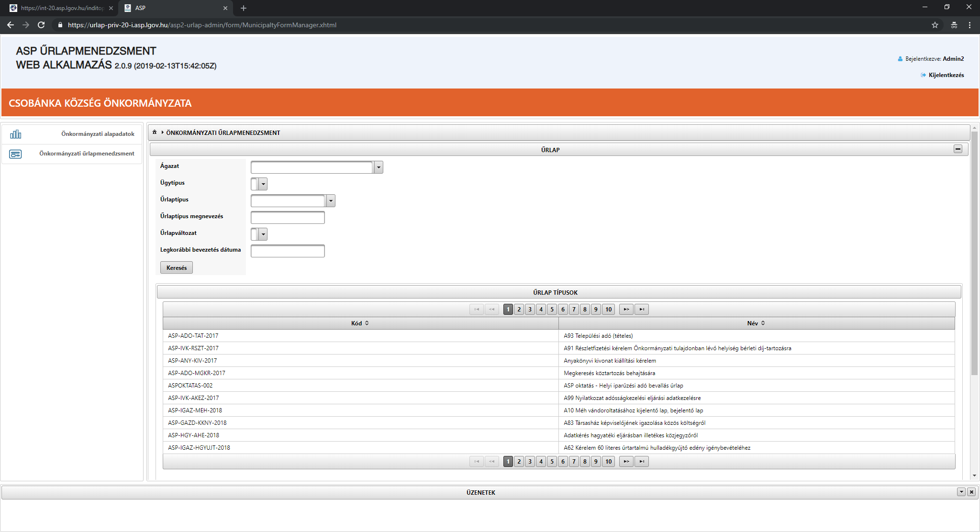Bookmark page with star icon
The width and height of the screenshot is (980, 532).
[x=935, y=25]
